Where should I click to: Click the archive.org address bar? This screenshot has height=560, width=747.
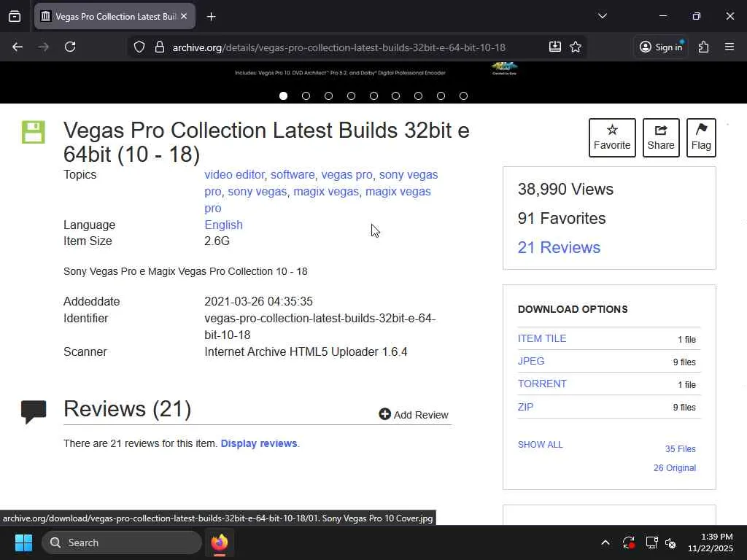click(338, 47)
